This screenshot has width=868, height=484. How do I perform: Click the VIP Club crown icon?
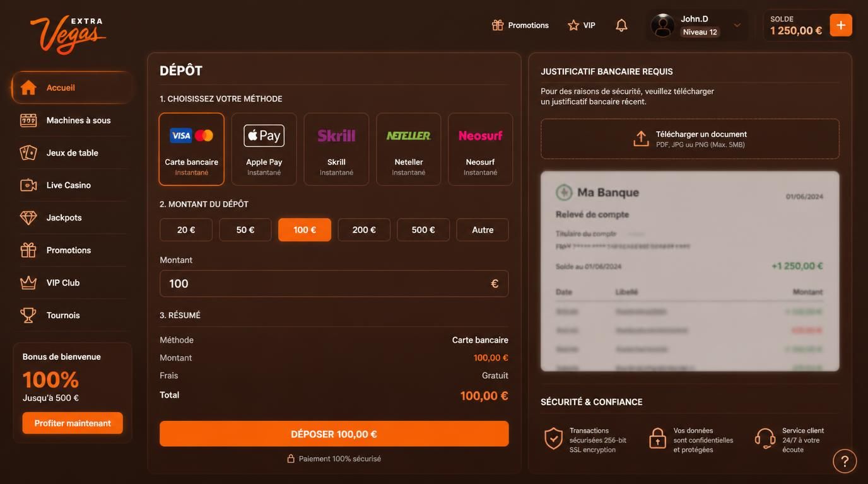pos(28,283)
